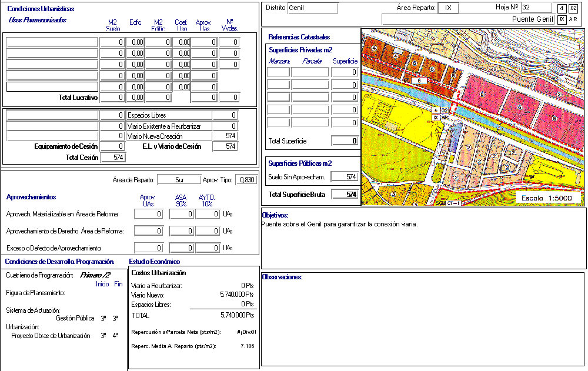Click the Figura de Planeamiento label
588x371 pixels.
pyautogui.click(x=36, y=293)
